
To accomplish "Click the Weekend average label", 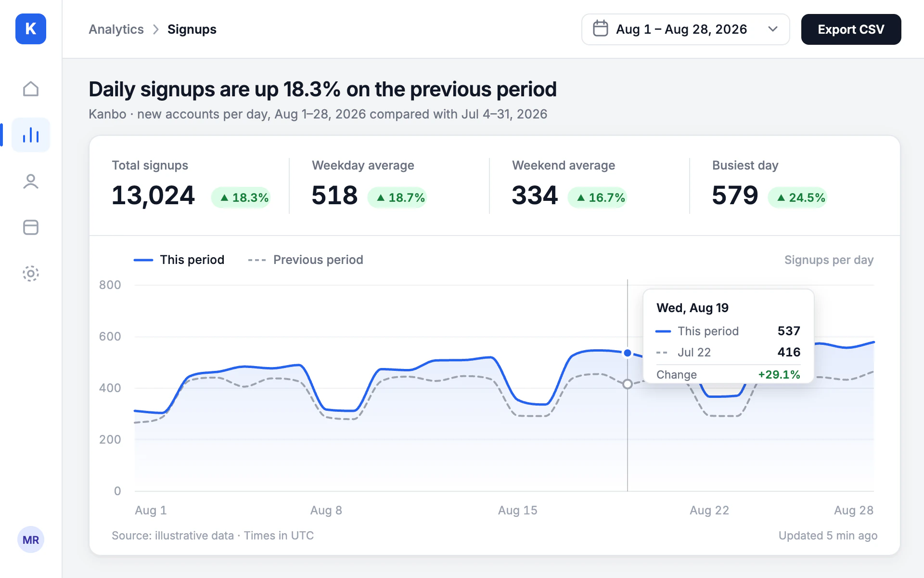I will point(564,165).
